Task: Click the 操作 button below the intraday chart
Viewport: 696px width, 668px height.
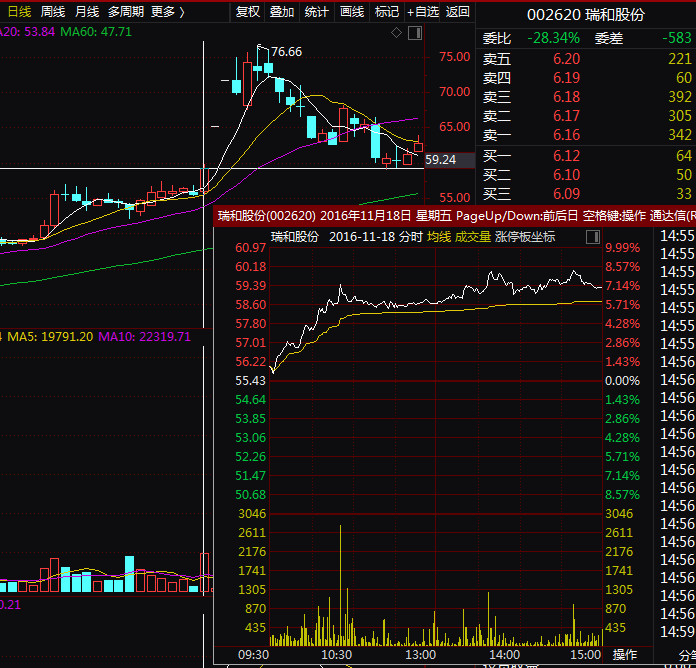Action: [x=624, y=655]
